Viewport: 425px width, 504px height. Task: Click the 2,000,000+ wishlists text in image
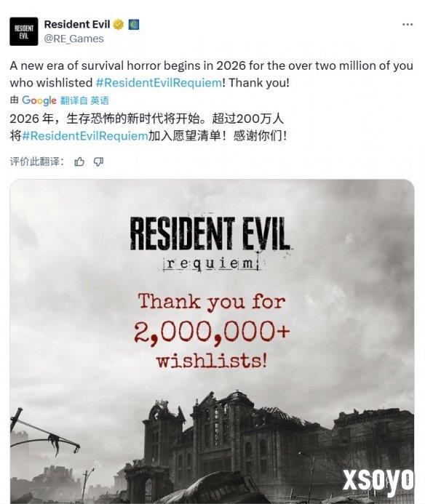(x=212, y=345)
